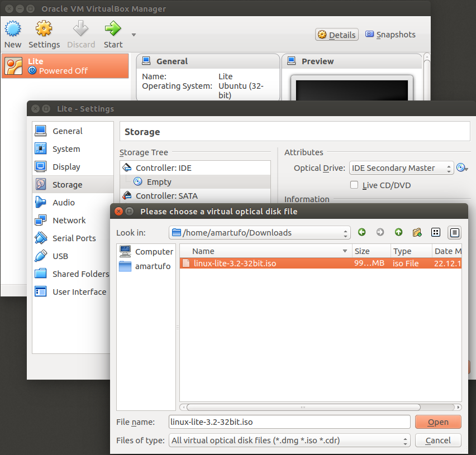
Task: Select linux-lite-3.2-32bit.iso file
Action: pyautogui.click(x=321, y=263)
